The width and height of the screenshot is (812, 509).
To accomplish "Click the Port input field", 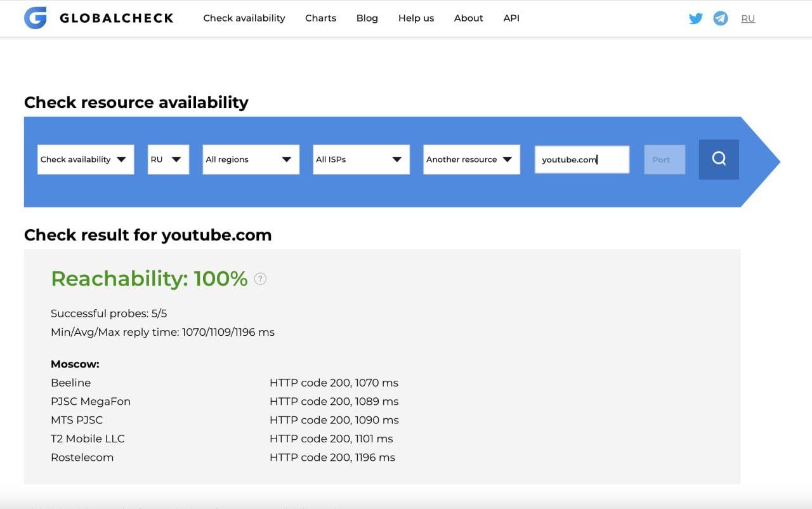I will point(664,159).
